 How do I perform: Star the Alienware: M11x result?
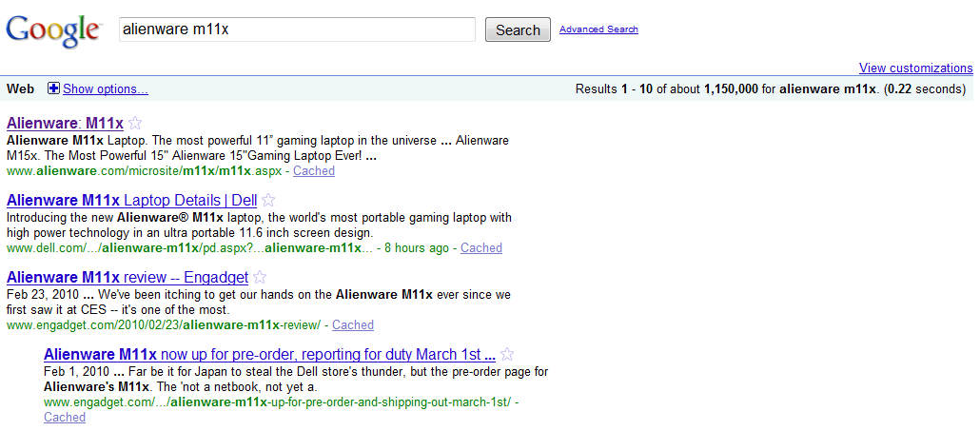135,123
